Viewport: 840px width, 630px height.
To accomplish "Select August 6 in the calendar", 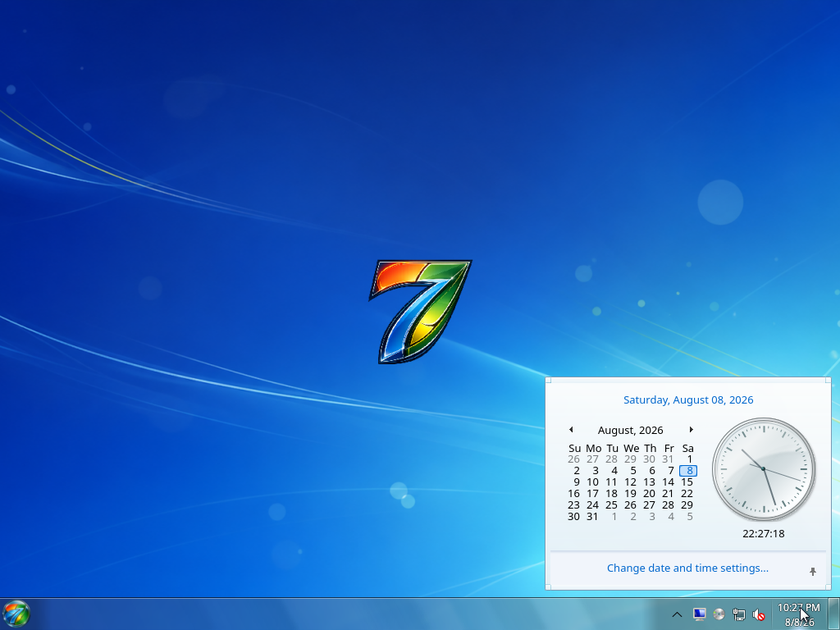I will (x=652, y=471).
